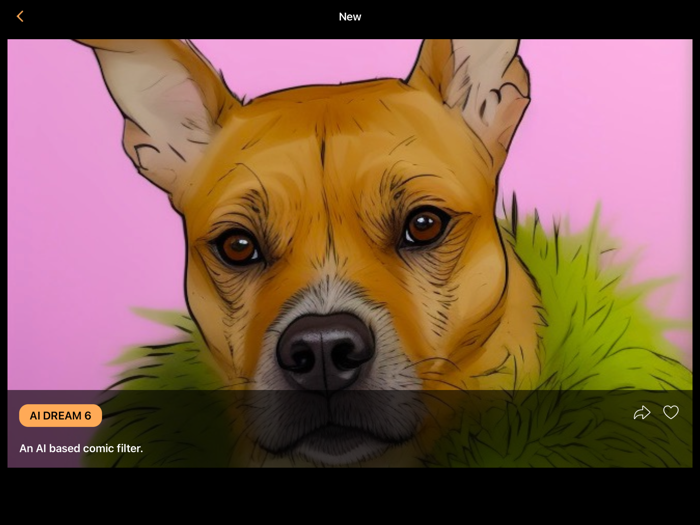Tap the "New" title text

[x=350, y=17]
